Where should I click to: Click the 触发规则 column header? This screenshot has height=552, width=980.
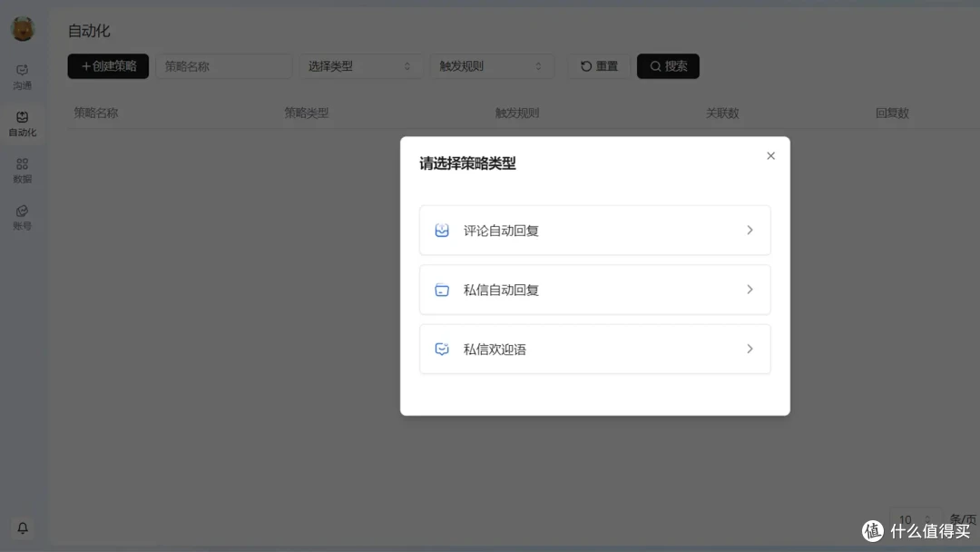tap(517, 113)
